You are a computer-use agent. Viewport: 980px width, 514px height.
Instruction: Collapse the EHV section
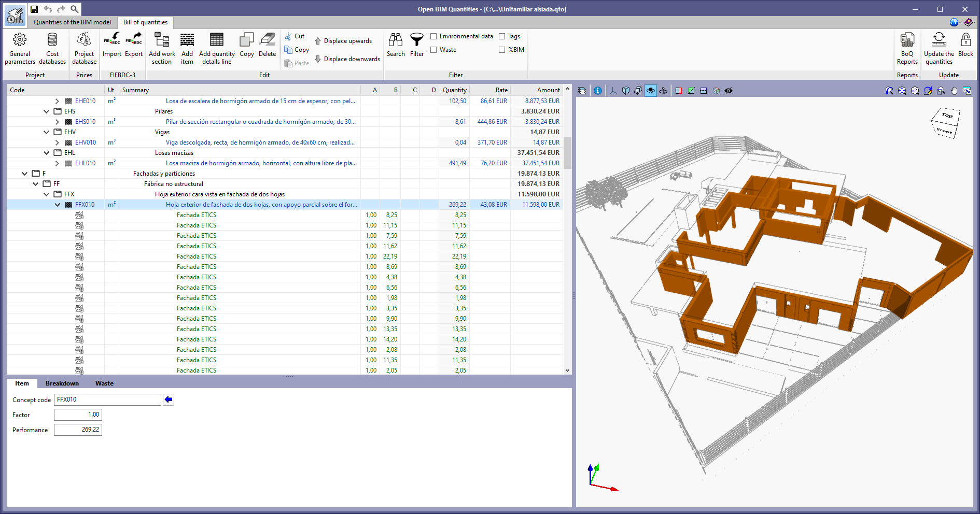[46, 132]
